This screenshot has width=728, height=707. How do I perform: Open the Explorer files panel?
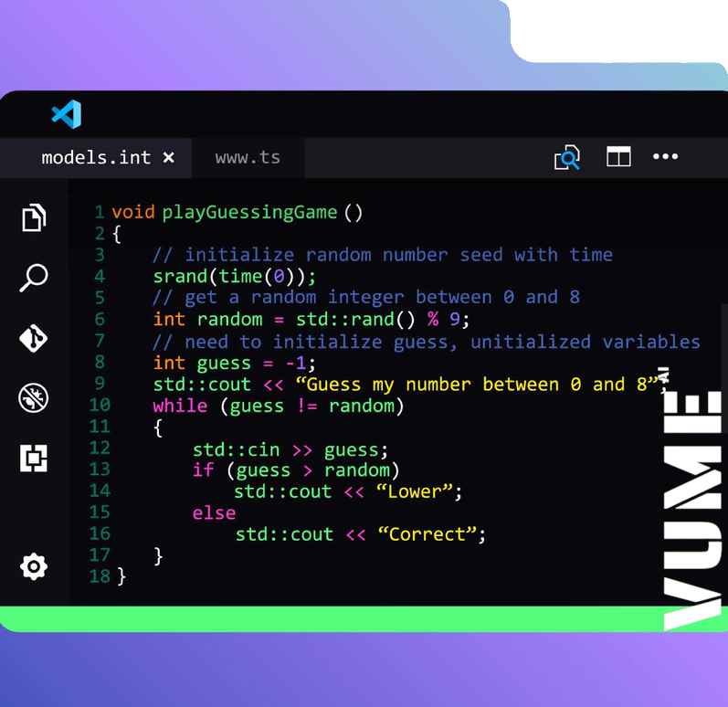pos(34,217)
